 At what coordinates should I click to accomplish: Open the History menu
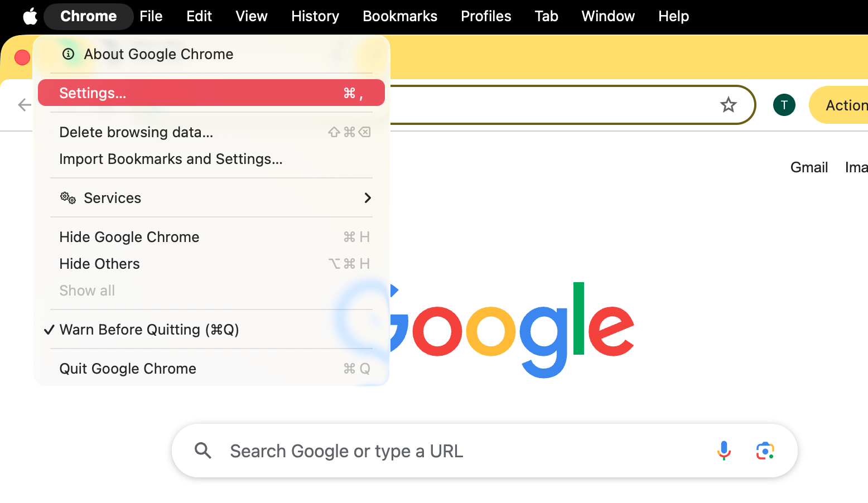pyautogui.click(x=315, y=16)
